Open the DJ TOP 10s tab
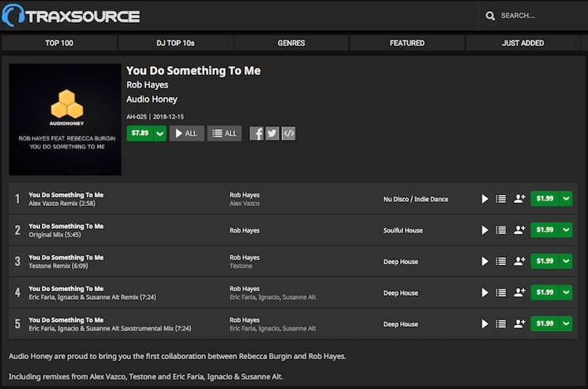Screen dimensions: 588x389 pyautogui.click(x=175, y=43)
